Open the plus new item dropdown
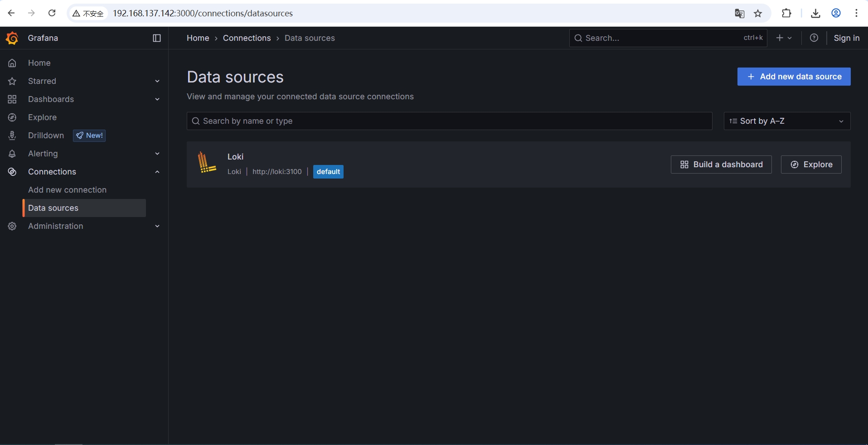 [784, 38]
